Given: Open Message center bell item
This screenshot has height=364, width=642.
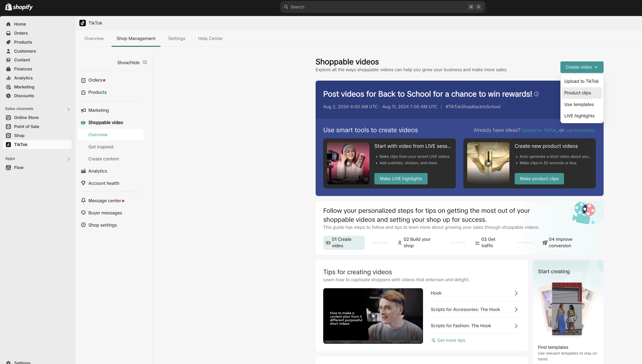Looking at the screenshot, I should [x=104, y=201].
